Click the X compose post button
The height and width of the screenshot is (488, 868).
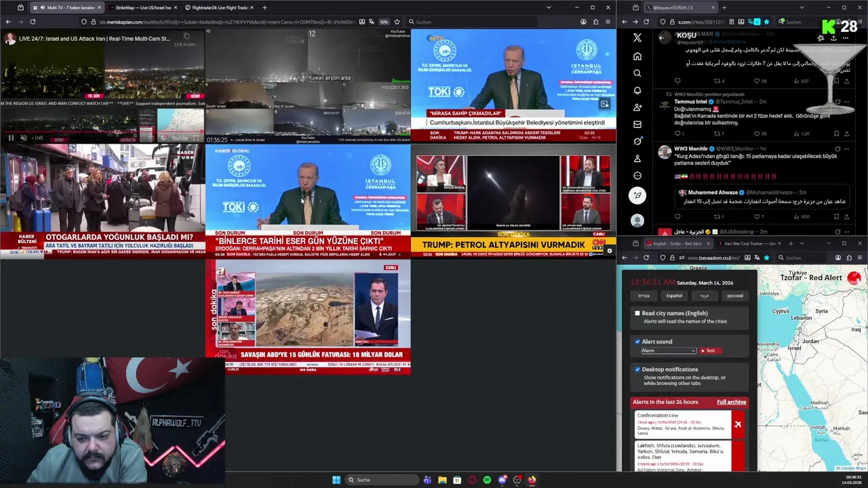pos(637,195)
